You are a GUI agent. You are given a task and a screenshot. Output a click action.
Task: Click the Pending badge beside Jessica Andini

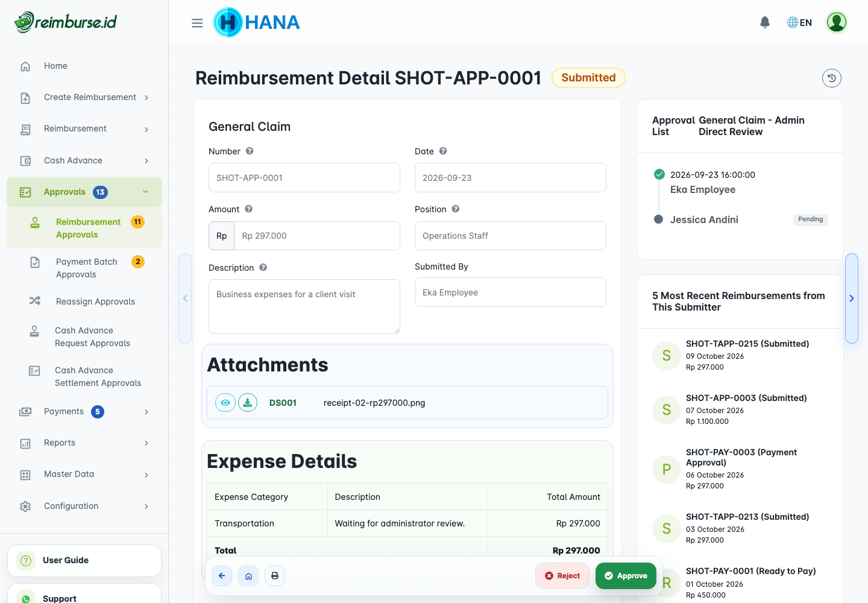point(810,219)
